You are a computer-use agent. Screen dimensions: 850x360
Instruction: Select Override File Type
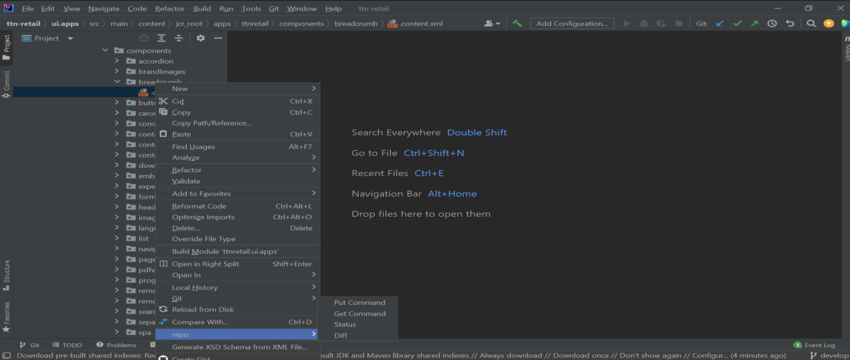click(237, 239)
